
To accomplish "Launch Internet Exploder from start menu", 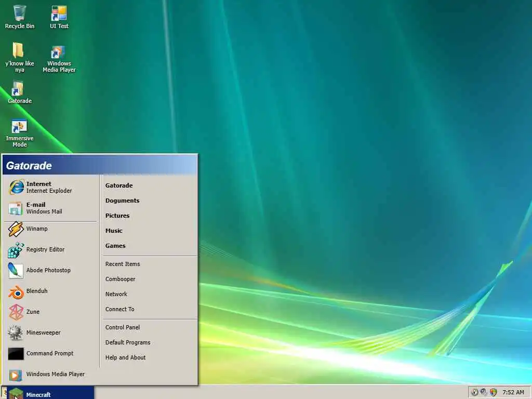I will 50,187.
